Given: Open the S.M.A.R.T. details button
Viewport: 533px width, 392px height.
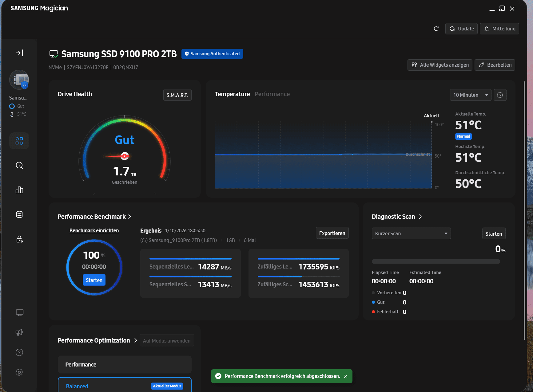Looking at the screenshot, I should point(177,95).
